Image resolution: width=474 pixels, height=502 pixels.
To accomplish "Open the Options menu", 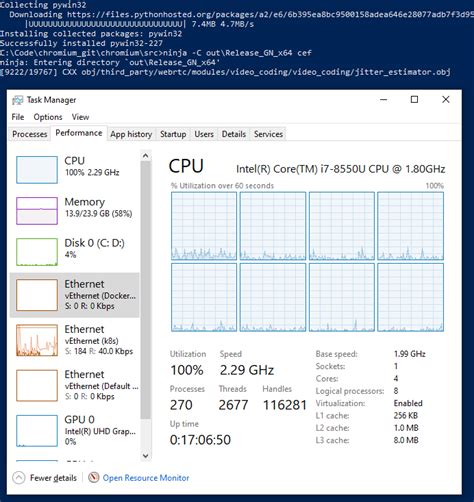I will point(48,117).
